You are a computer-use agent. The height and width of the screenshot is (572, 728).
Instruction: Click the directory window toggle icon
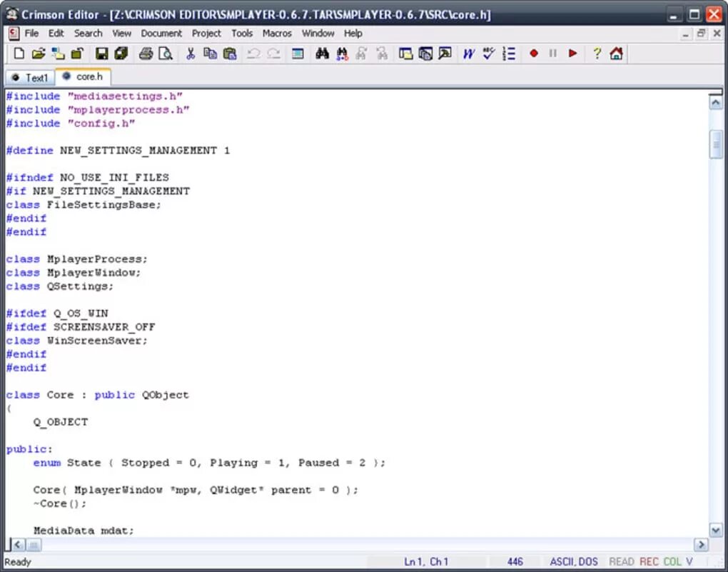coord(406,54)
